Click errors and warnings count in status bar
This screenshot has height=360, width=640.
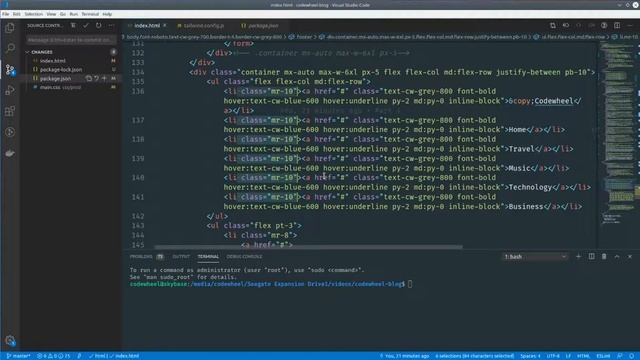click(53, 356)
